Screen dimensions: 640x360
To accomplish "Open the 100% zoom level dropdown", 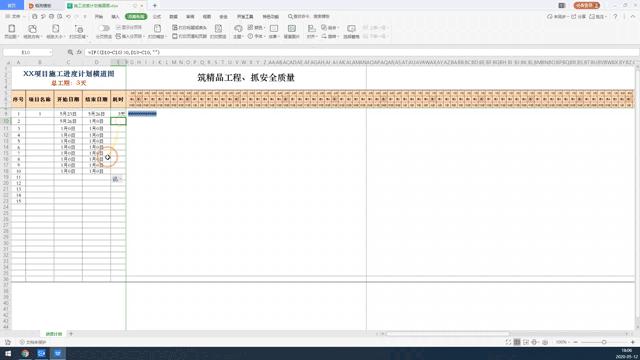I will pyautogui.click(x=562, y=342).
